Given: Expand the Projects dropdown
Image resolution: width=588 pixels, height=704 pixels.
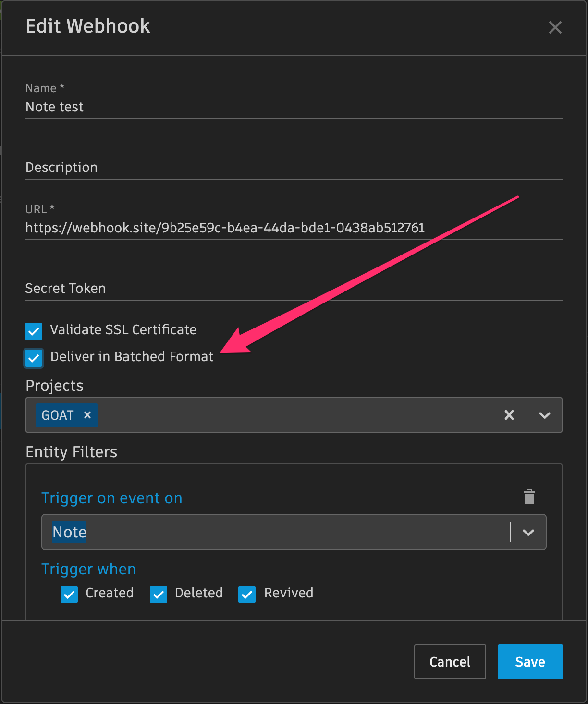Looking at the screenshot, I should point(544,415).
